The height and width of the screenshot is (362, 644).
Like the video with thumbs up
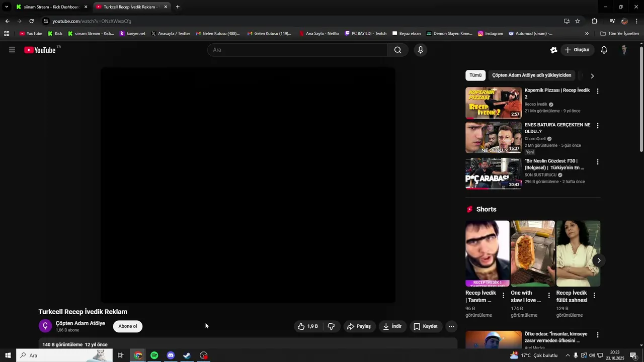point(307,326)
